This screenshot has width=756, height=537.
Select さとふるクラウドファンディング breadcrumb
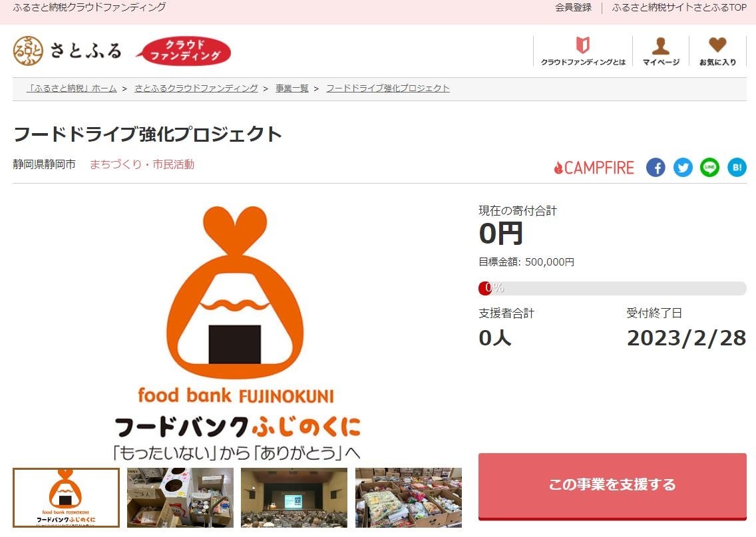click(x=196, y=89)
